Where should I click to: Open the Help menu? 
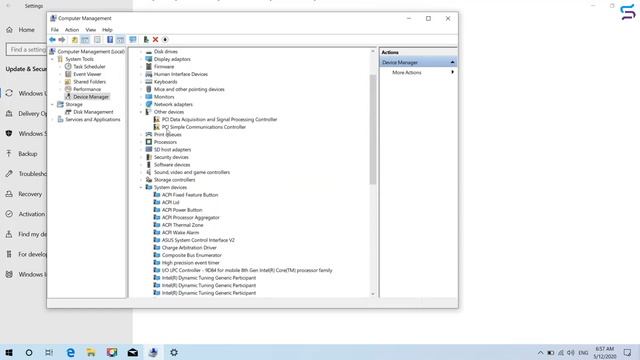tap(107, 30)
